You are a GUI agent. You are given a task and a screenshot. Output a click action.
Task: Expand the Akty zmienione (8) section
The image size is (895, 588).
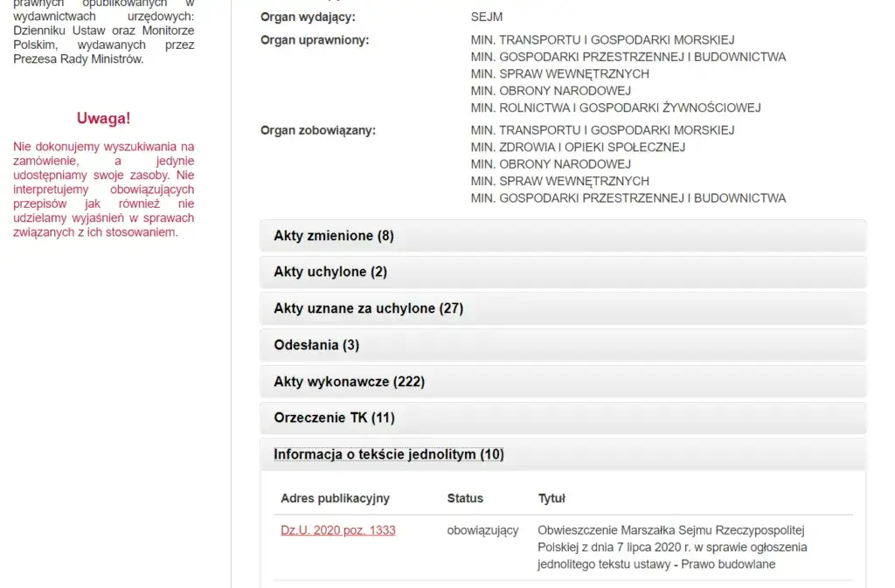[x=334, y=236]
